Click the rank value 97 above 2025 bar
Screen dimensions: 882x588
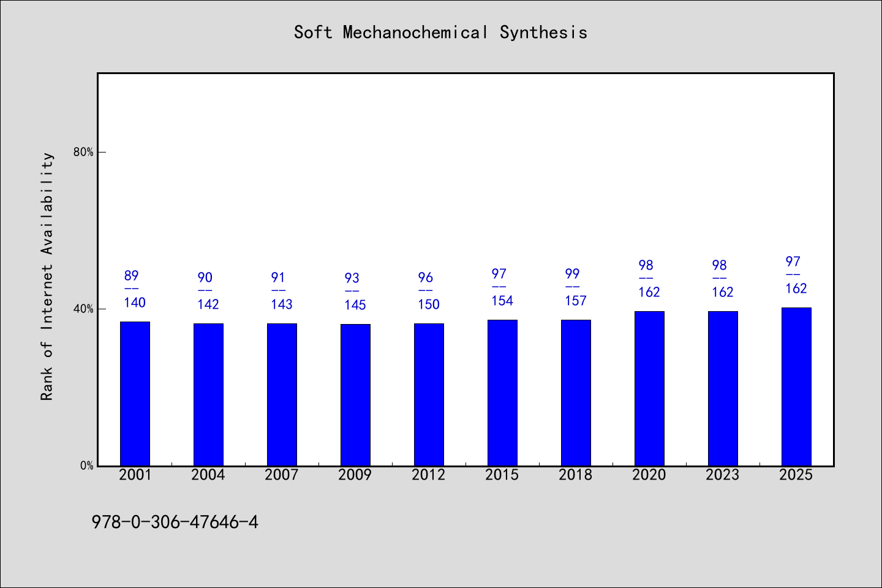click(x=793, y=262)
